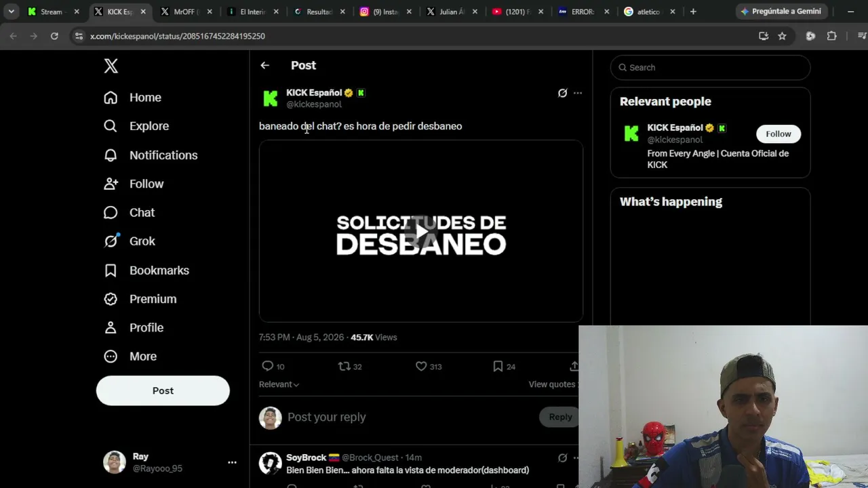Click KICK Español avatar on the post
868x488 pixels.
point(270,98)
